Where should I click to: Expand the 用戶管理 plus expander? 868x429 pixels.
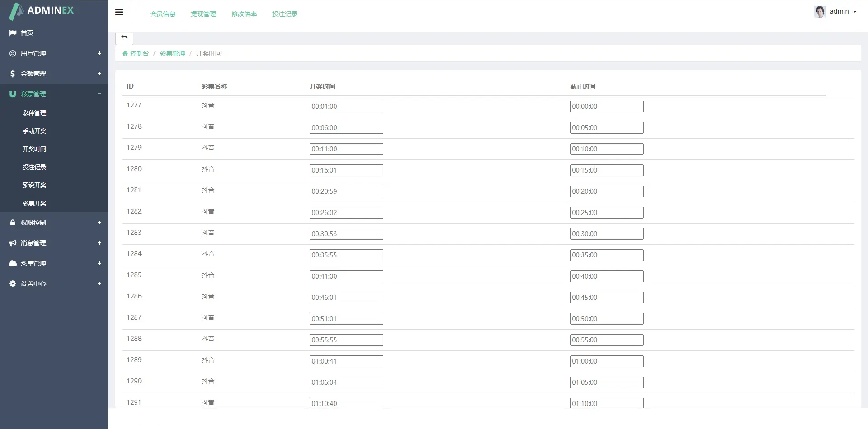pyautogui.click(x=99, y=53)
